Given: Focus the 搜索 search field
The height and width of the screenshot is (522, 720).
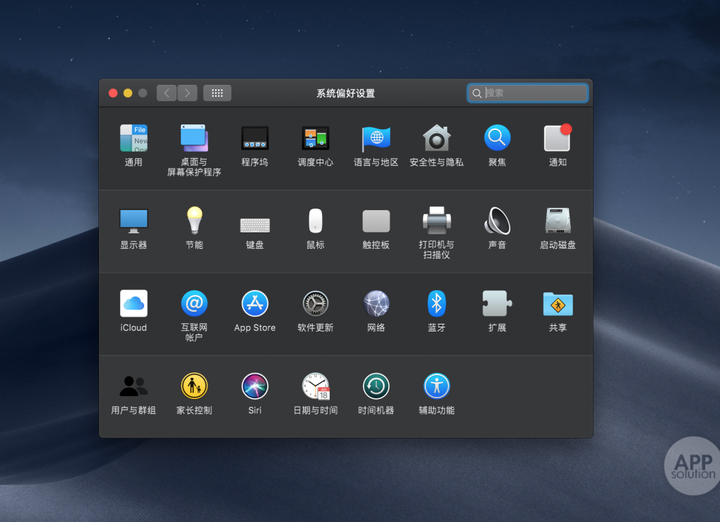Looking at the screenshot, I should pyautogui.click(x=528, y=93).
